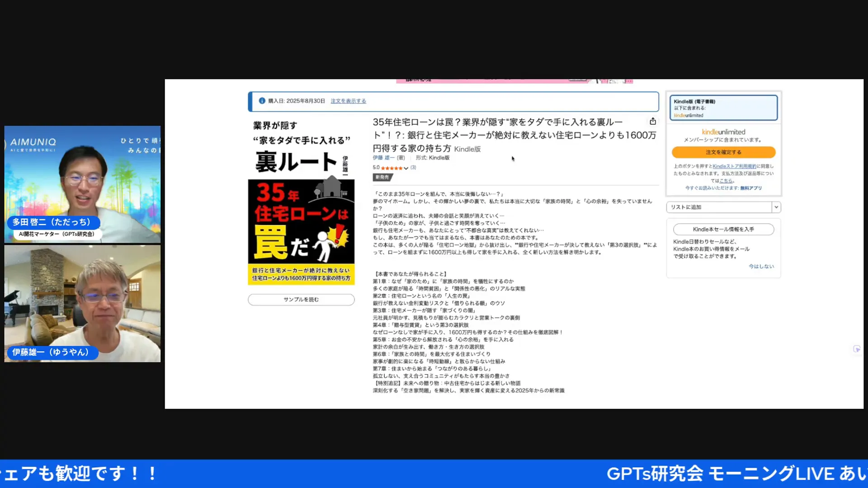Click the 【本書であなたが得られること】 heading

point(411,274)
